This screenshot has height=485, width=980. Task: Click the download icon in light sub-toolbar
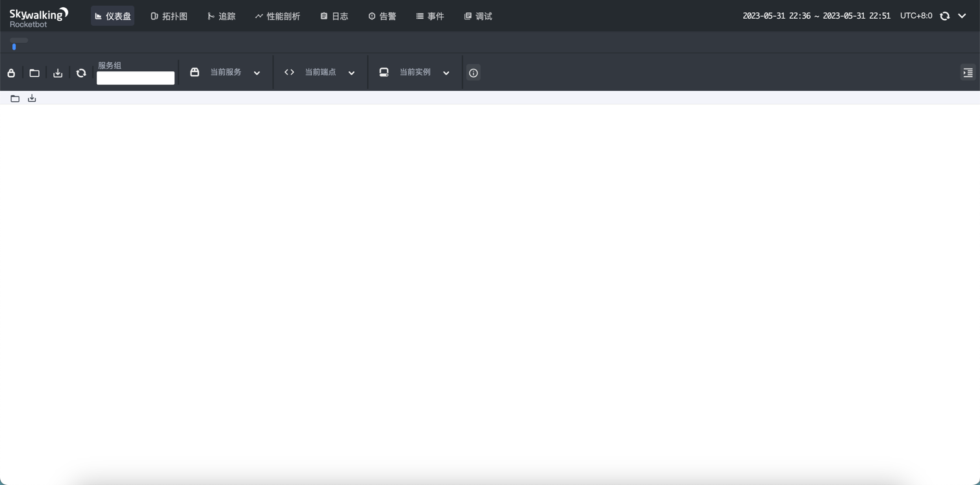(x=32, y=99)
